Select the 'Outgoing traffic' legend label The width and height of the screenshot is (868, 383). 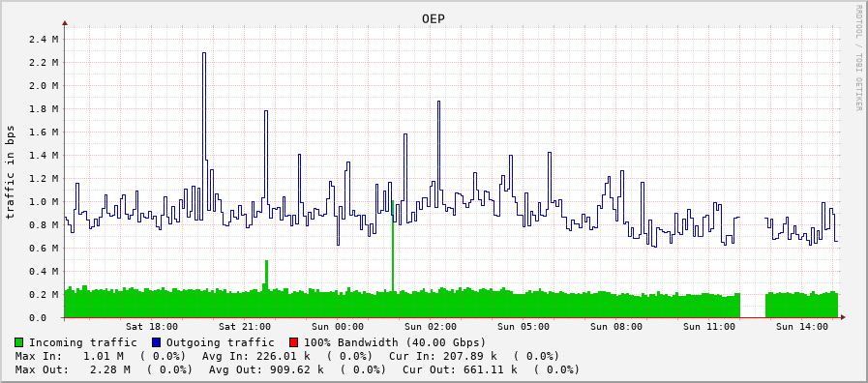[221, 342]
